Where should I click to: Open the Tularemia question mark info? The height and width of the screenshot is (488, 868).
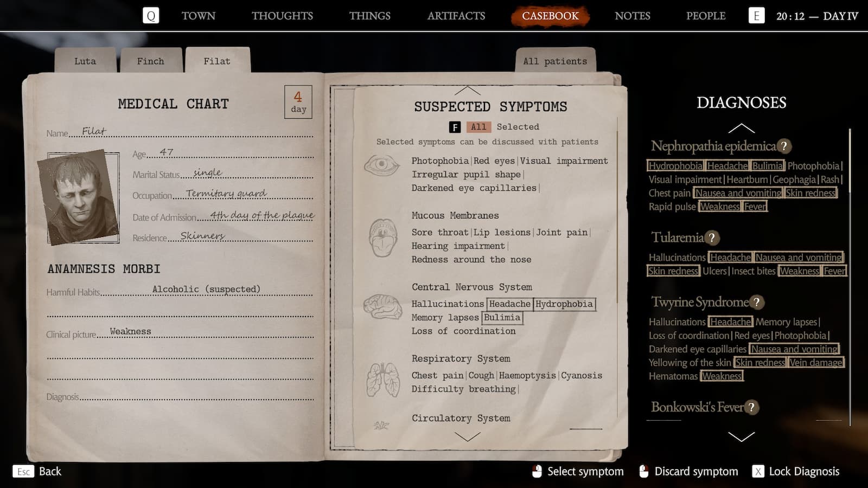point(712,237)
